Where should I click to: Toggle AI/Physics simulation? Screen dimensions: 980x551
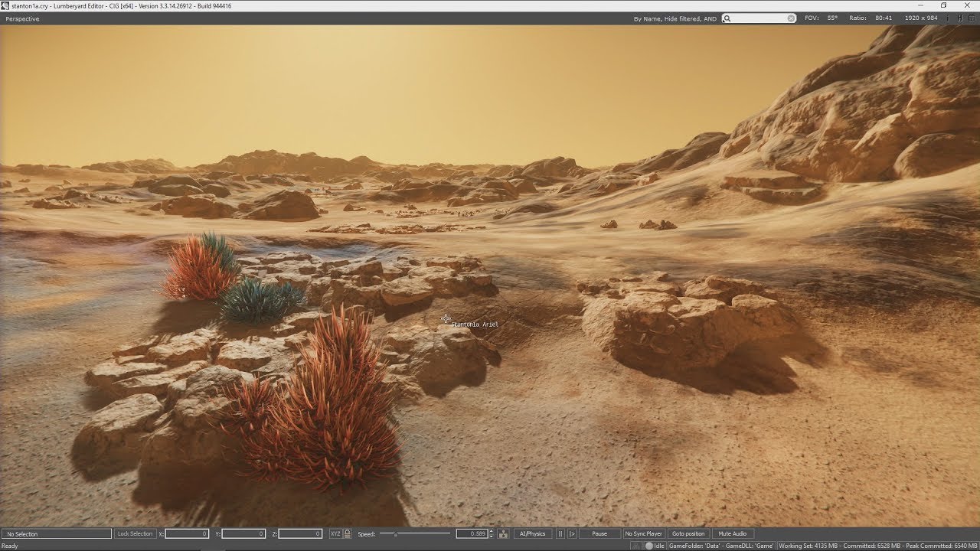pos(532,533)
